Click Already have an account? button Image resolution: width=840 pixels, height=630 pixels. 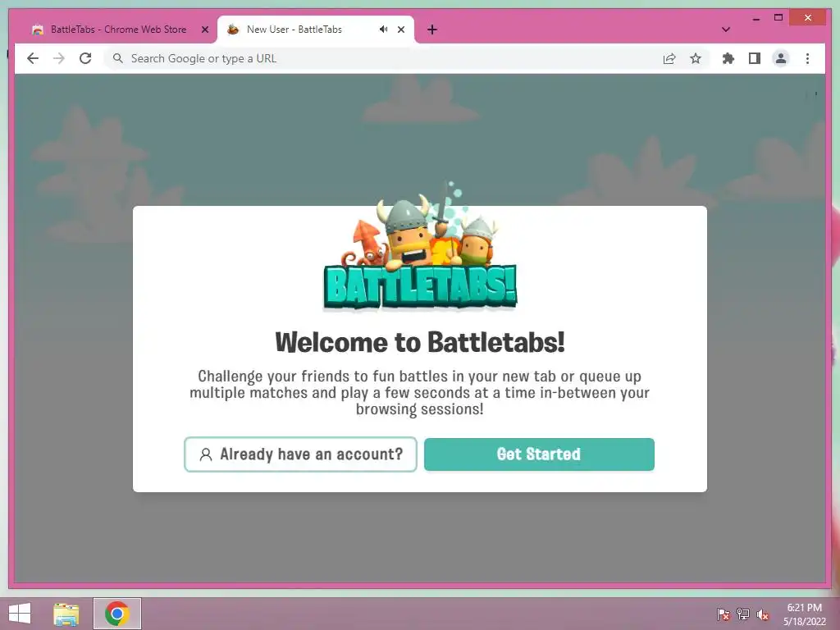(300, 454)
